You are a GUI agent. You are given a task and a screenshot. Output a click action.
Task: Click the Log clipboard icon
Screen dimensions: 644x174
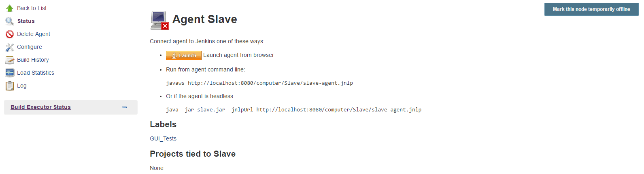(x=10, y=86)
